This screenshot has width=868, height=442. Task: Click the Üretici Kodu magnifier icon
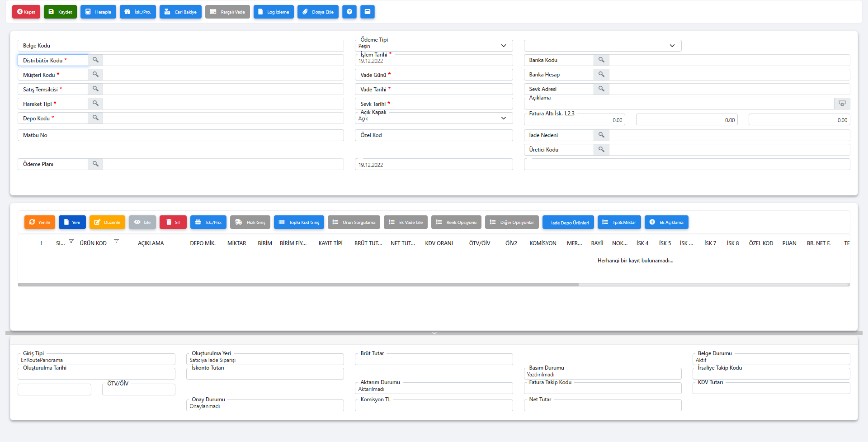point(601,149)
